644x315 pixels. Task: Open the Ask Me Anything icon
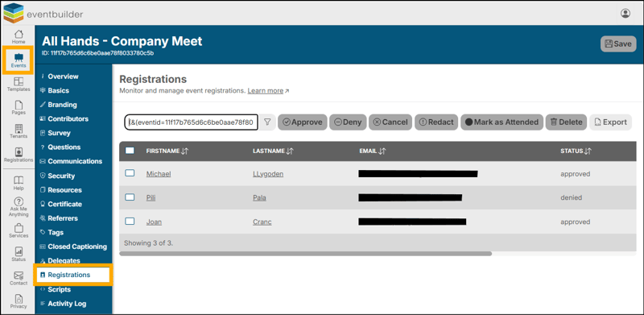click(x=19, y=207)
